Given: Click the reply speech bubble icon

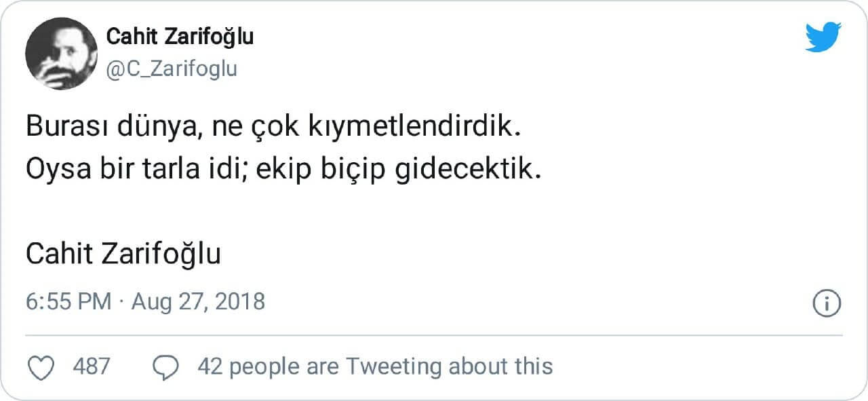Looking at the screenshot, I should pos(165,367).
